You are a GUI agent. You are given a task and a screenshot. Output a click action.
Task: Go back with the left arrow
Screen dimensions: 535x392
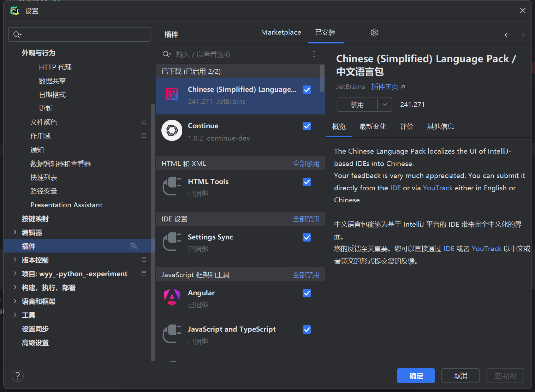coord(508,35)
